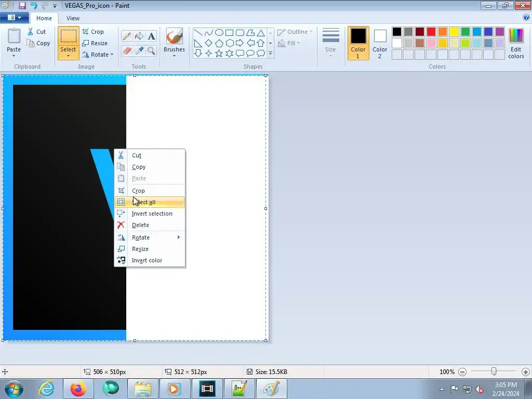Viewport: 532px width, 399px height.
Task: Choose the Diamond shape
Action: coord(209,43)
